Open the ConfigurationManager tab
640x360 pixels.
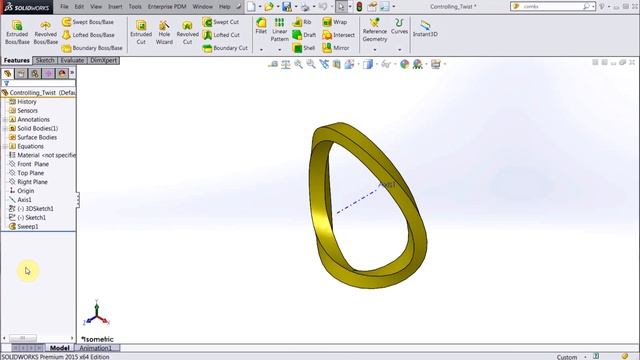click(x=35, y=73)
